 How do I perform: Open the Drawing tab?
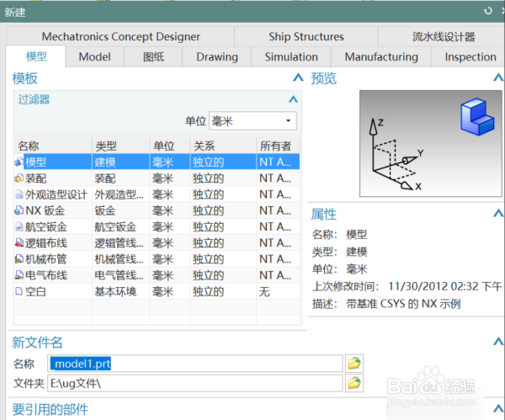tap(217, 57)
